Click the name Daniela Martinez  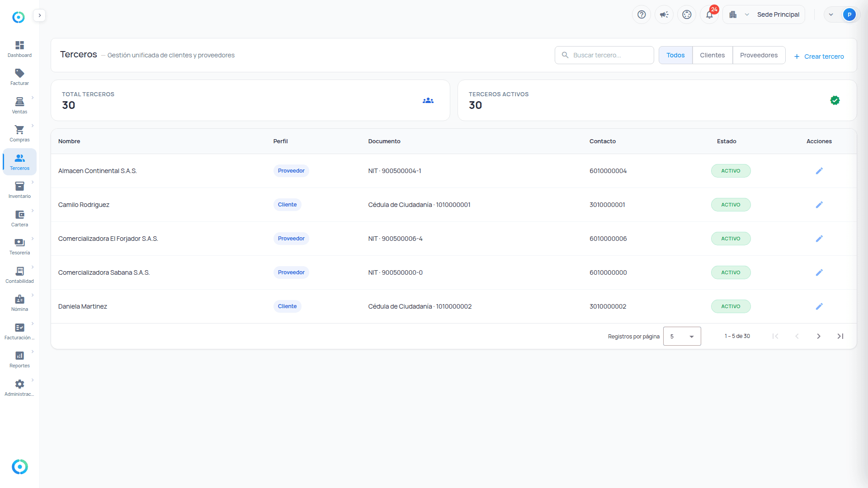tap(83, 306)
